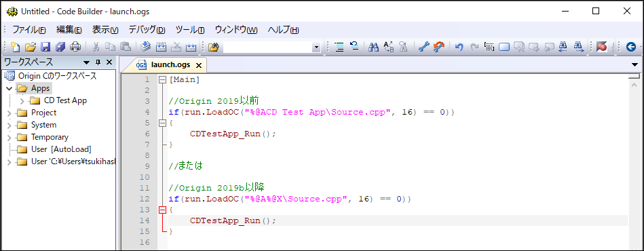Click the Stop Build icon with X
This screenshot has height=251, width=644.
point(176,47)
